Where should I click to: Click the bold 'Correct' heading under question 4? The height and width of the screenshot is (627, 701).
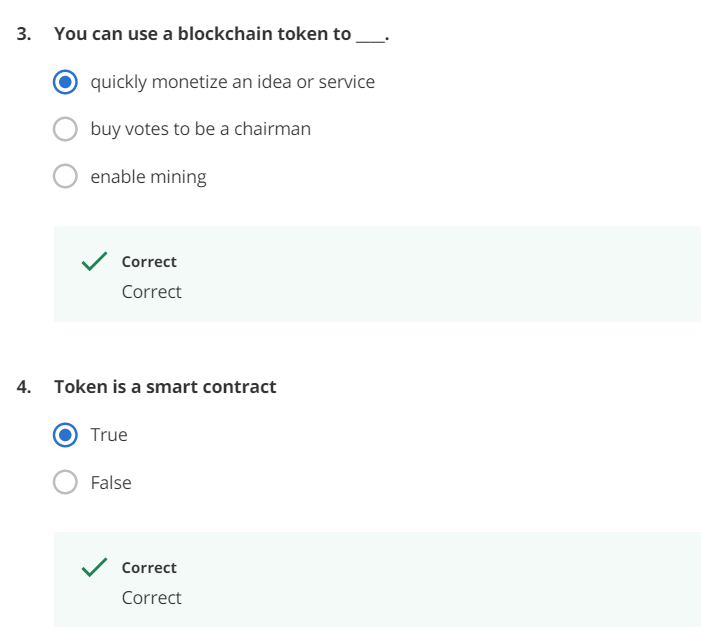click(x=149, y=568)
